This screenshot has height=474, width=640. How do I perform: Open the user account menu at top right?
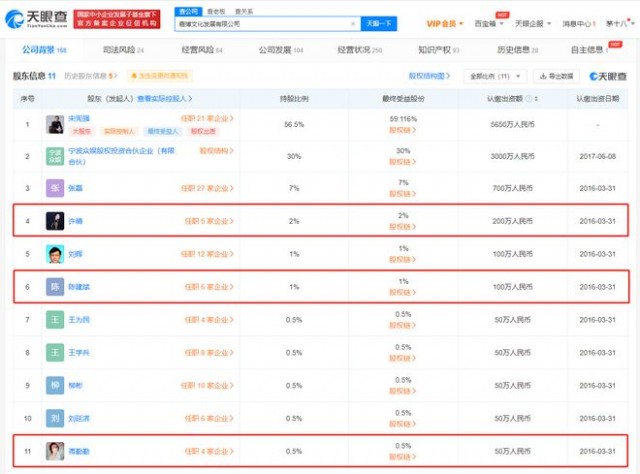pyautogui.click(x=619, y=24)
